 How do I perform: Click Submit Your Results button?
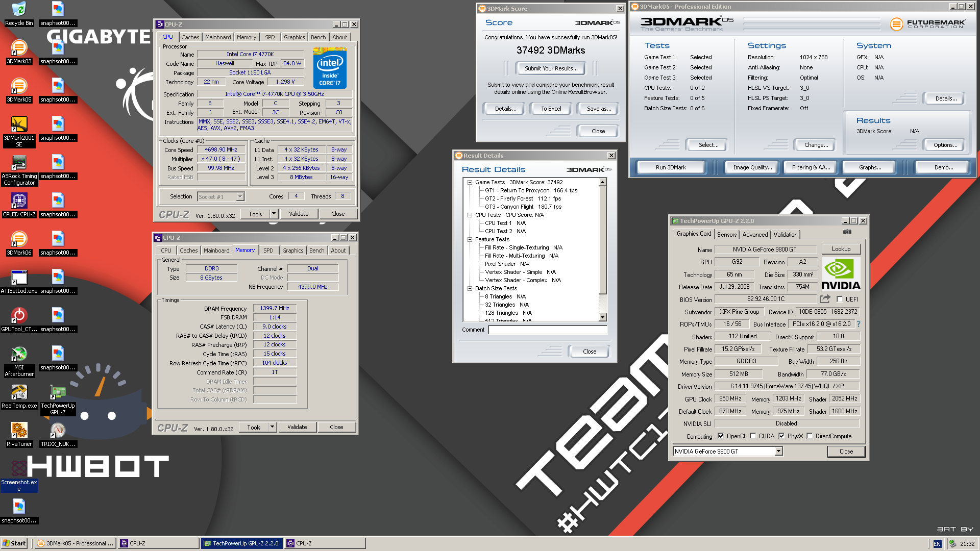(551, 68)
